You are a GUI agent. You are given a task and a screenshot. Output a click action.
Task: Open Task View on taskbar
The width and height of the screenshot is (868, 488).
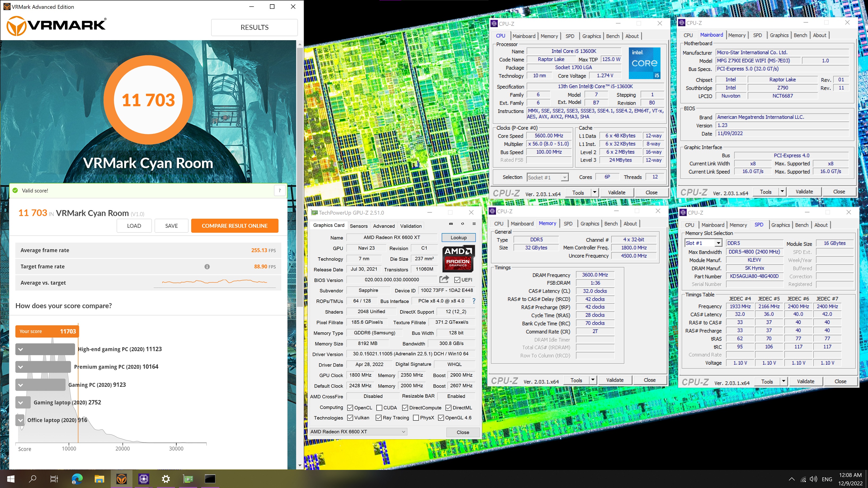click(x=54, y=479)
